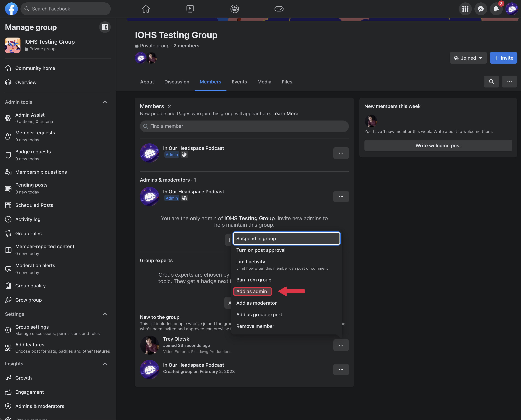Open the Watch video icon
The image size is (521, 420).
pyautogui.click(x=190, y=9)
